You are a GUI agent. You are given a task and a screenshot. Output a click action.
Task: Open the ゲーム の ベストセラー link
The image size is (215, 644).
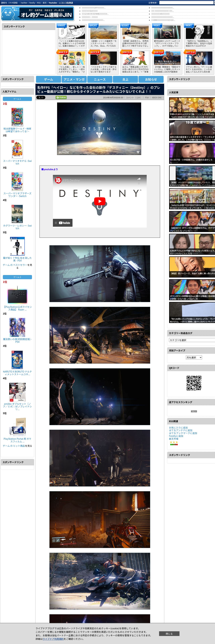pos(15,265)
